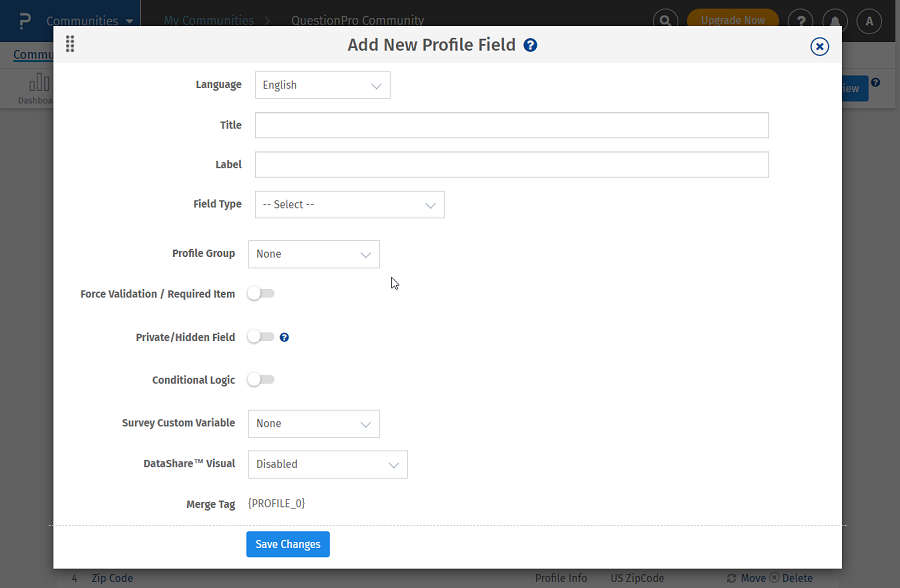Image resolution: width=900 pixels, height=588 pixels.
Task: Open the search magnifier in the top bar
Action: coord(664,19)
